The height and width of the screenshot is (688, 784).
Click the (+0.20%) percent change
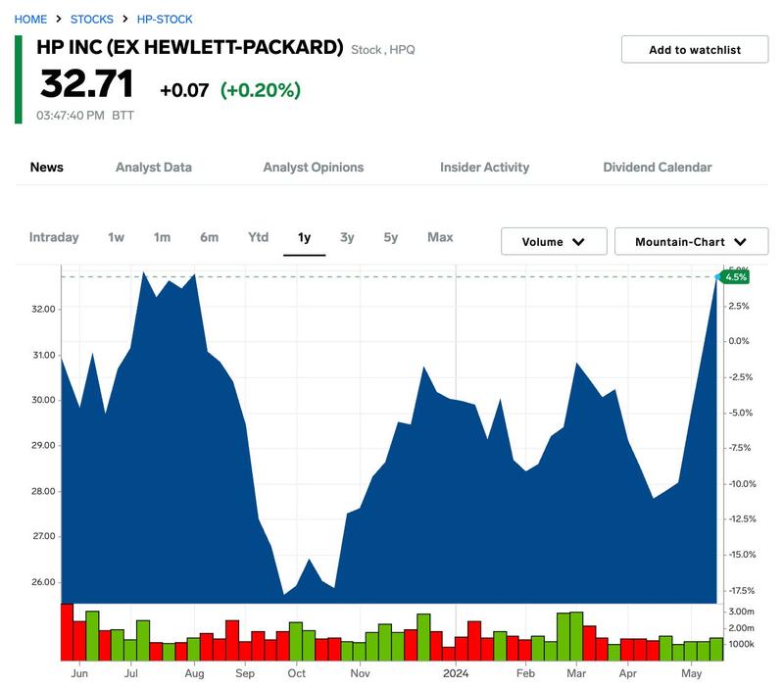tap(261, 90)
